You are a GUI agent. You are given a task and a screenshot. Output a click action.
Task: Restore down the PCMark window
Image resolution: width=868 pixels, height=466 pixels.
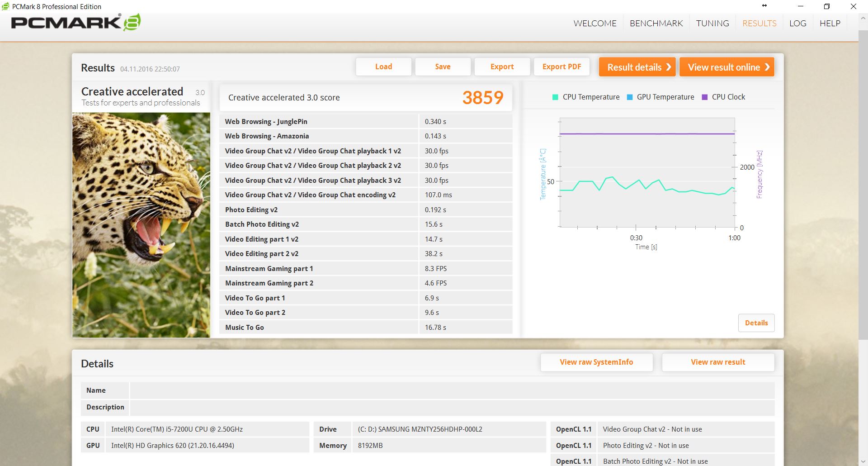click(x=827, y=6)
